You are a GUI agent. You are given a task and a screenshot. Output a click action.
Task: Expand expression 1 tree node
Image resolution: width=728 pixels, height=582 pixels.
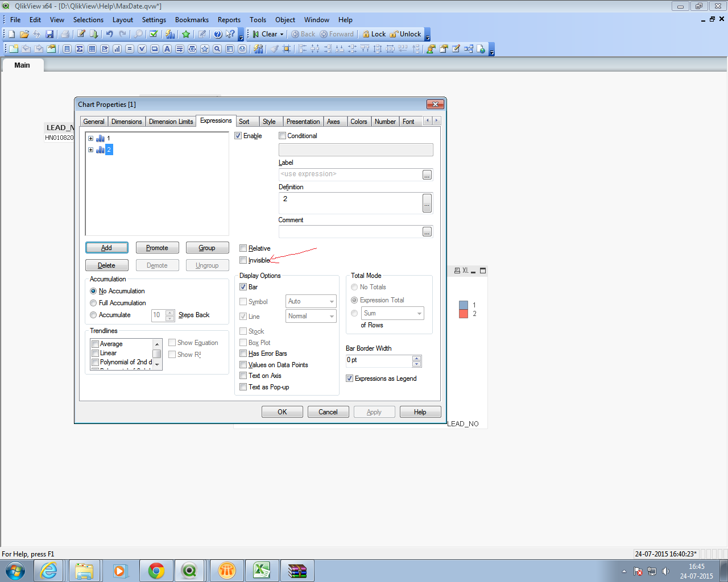[90, 138]
